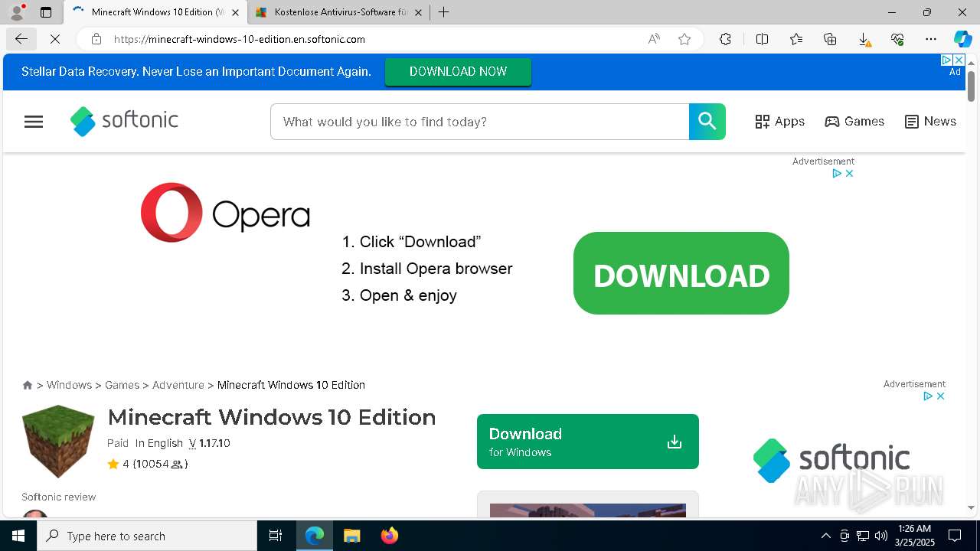This screenshot has height=551, width=980.
Task: Open the notification center icon
Action: coord(955,536)
